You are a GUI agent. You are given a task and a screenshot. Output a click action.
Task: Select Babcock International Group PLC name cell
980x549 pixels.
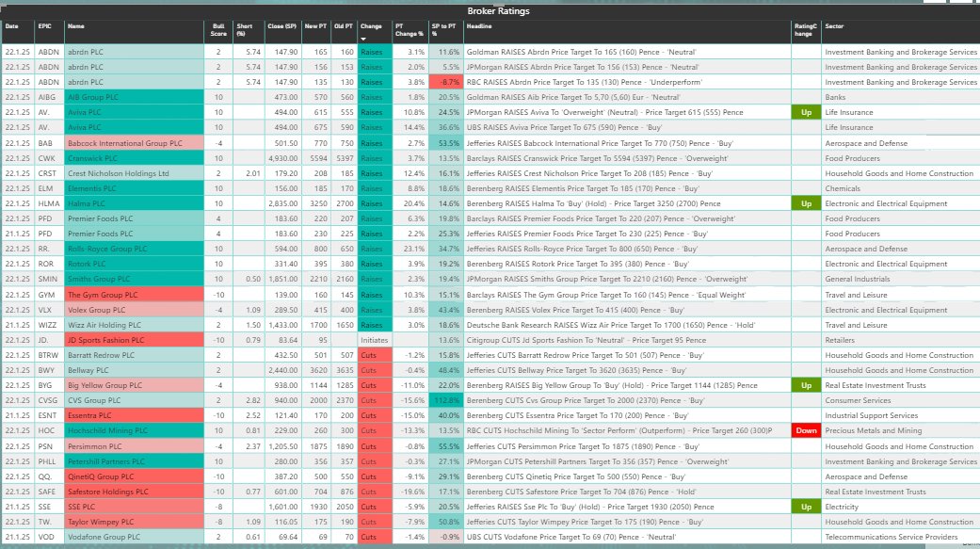point(134,143)
